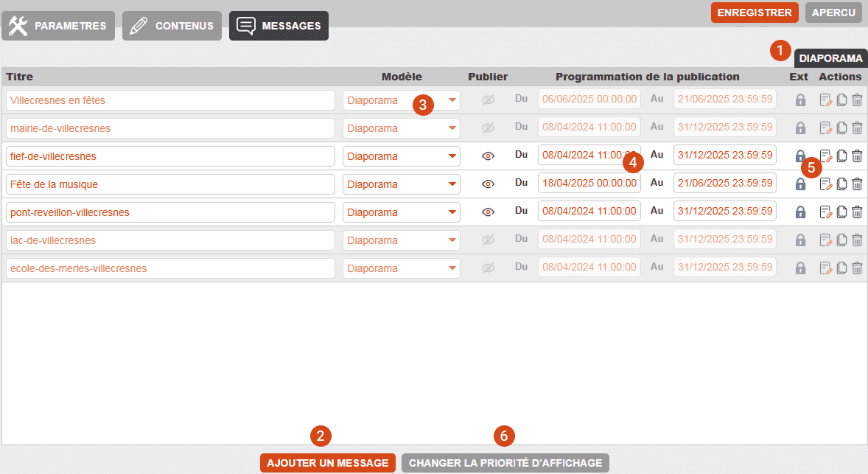
Task: Publish the Villecresnes en fêtes message
Action: 487,100
